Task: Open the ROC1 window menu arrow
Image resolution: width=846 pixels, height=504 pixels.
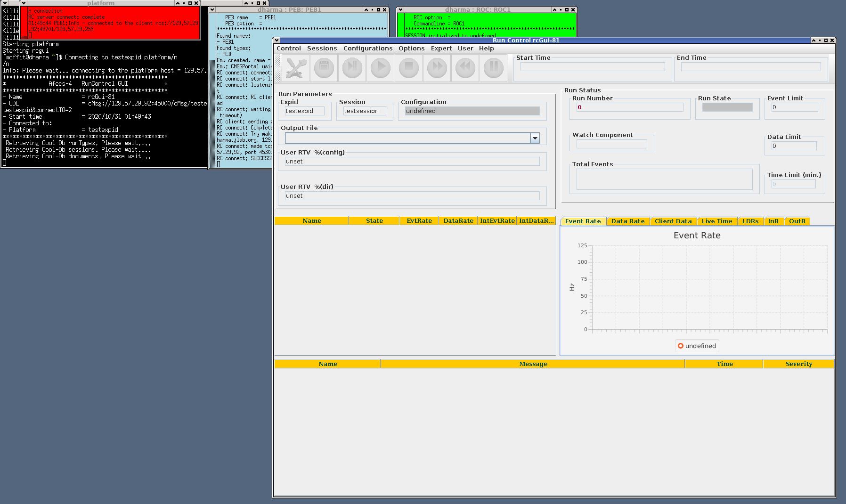Action: tap(400, 10)
